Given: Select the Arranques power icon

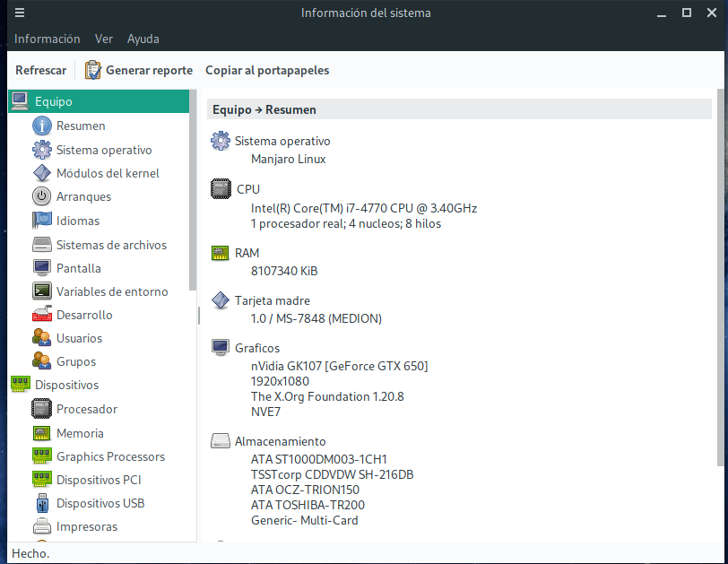Looking at the screenshot, I should coord(42,196).
